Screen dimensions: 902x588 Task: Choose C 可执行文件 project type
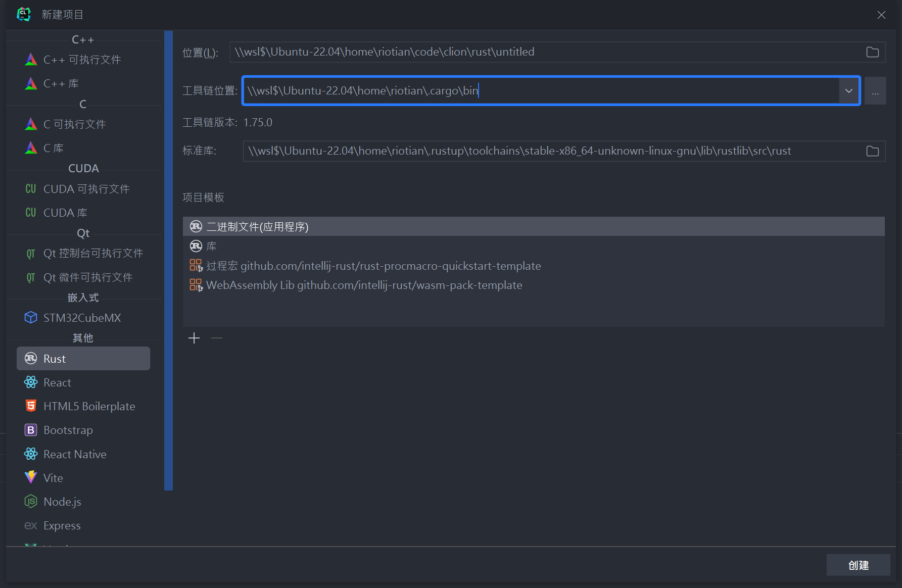point(83,124)
